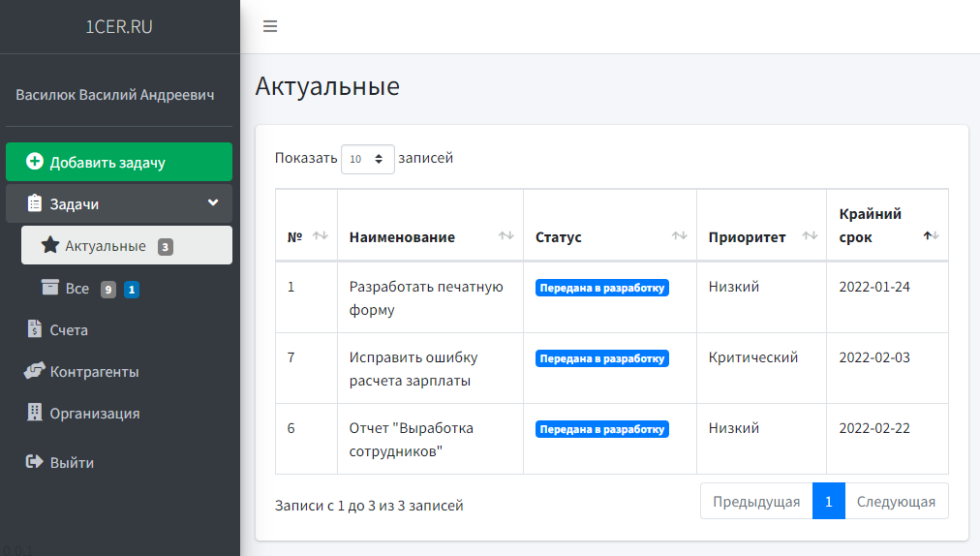Open the records-per-page dropdown showing 10

click(x=367, y=159)
